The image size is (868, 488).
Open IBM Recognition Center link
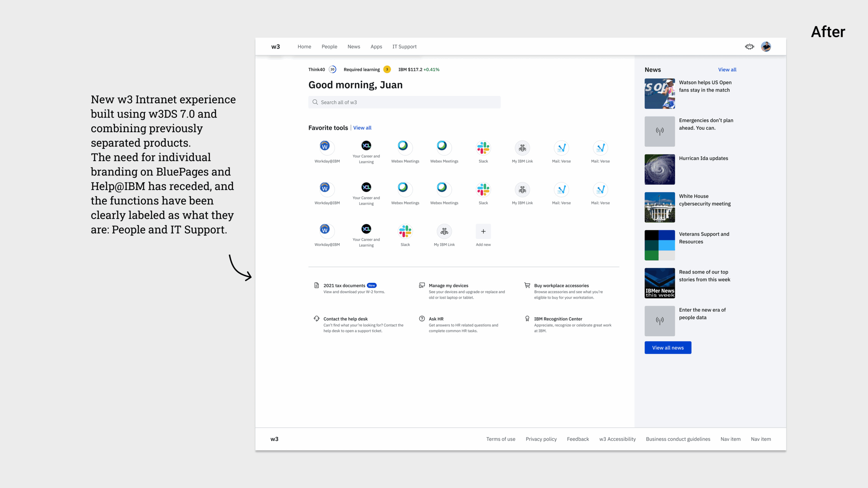(x=558, y=319)
